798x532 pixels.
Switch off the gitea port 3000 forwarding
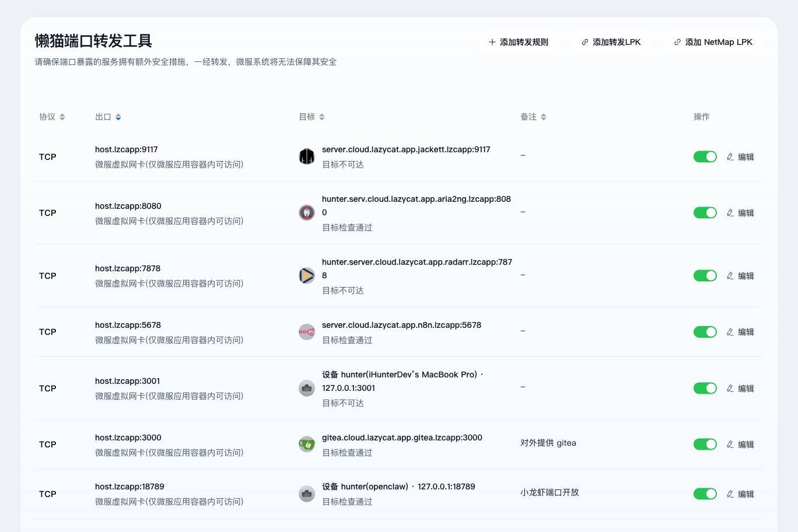coord(705,444)
